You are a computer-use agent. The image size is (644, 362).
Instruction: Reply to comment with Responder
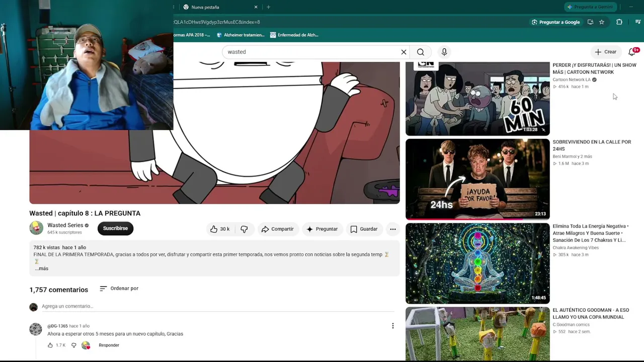(x=109, y=345)
